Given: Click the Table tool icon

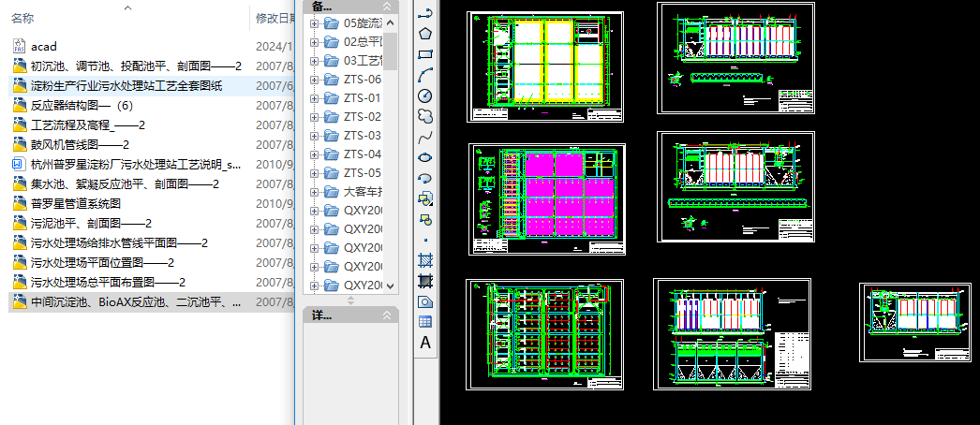Looking at the screenshot, I should coord(425,322).
